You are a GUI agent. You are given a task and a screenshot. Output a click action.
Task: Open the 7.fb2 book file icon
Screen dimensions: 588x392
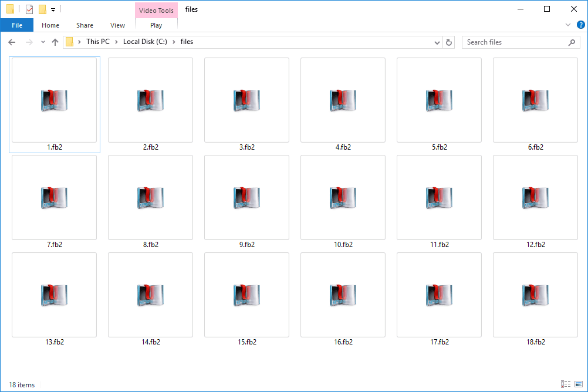(54, 198)
